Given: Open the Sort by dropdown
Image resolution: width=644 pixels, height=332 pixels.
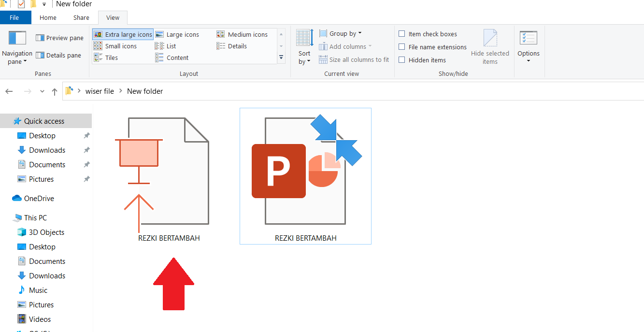Looking at the screenshot, I should 304,57.
